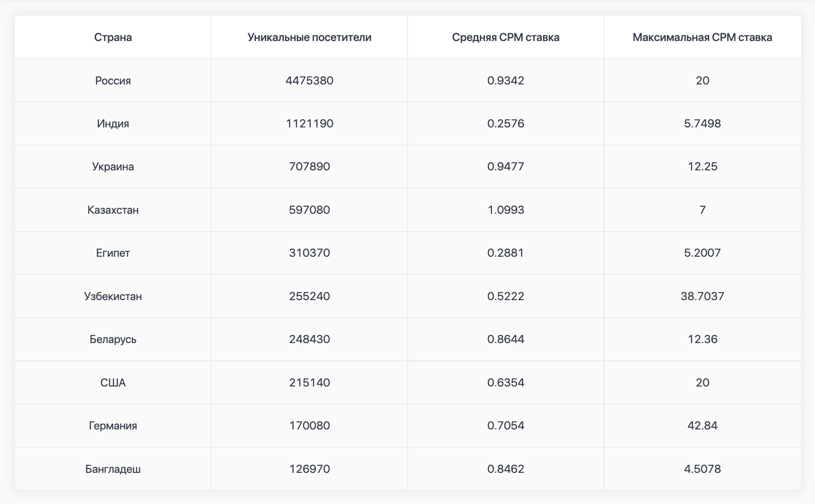815x504 pixels.
Task: Click the Средняя CPM ставка column header
Action: 506,37
